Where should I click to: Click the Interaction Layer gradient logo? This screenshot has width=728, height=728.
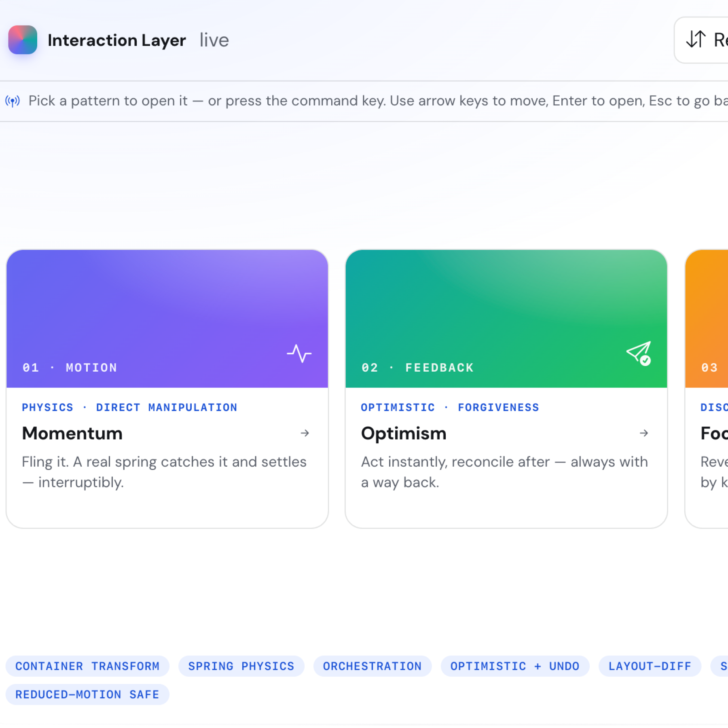(x=23, y=40)
